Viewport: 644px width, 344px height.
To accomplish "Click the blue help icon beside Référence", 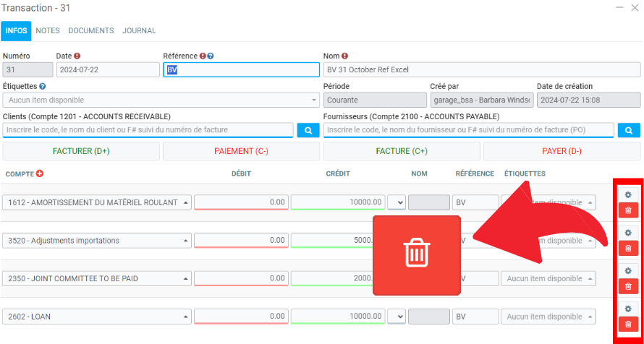I will [x=211, y=56].
